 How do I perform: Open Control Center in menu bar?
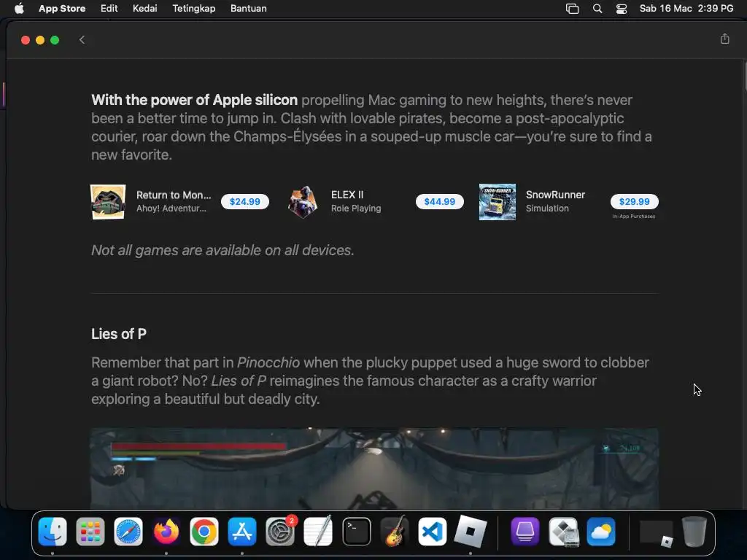pos(622,9)
